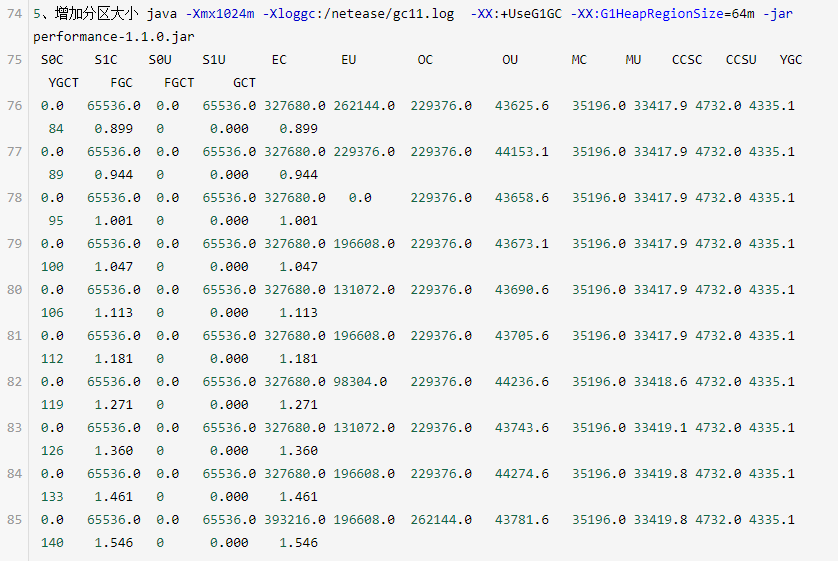Click the OU value 44236.6
The image size is (838, 561).
click(522, 381)
